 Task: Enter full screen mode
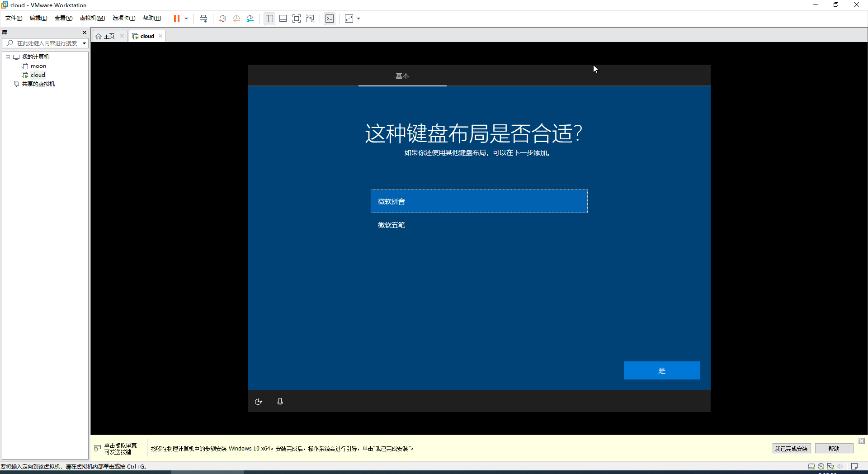pyautogui.click(x=297, y=19)
